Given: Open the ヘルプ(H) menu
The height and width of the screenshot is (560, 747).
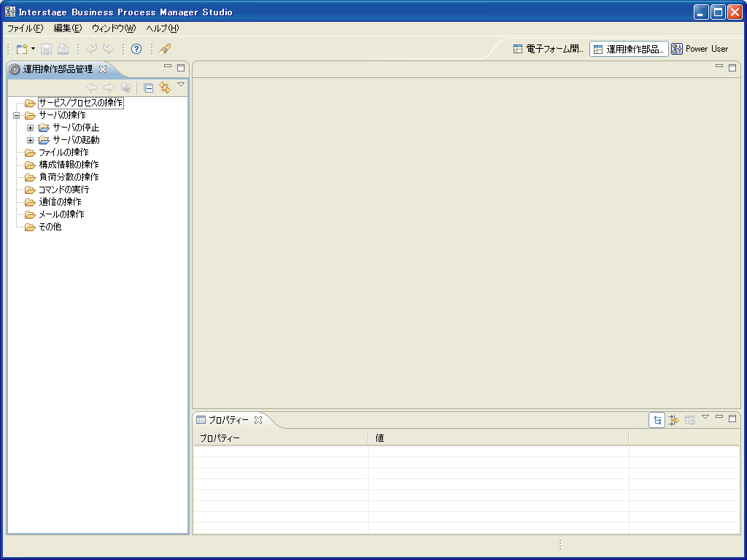Looking at the screenshot, I should click(163, 28).
